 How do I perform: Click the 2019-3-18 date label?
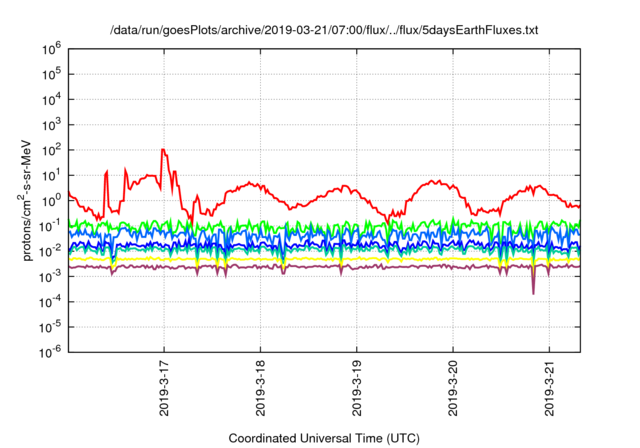coord(260,388)
